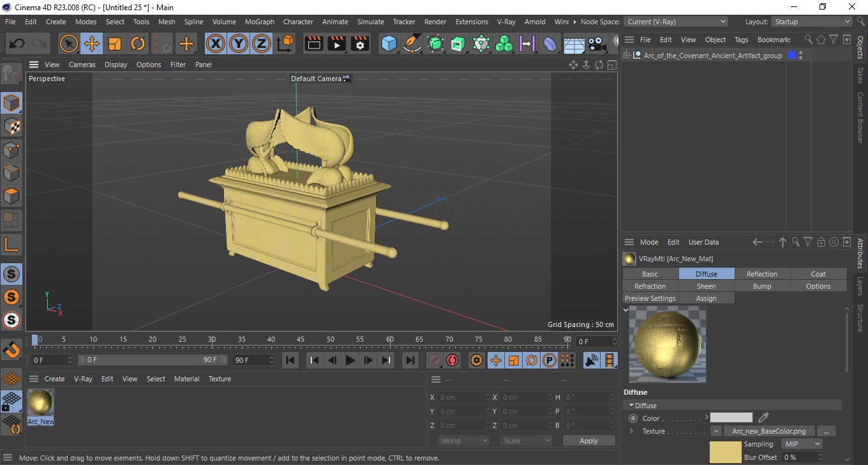Expand the Texture row chevron
This screenshot has height=465, width=868.
(x=631, y=431)
